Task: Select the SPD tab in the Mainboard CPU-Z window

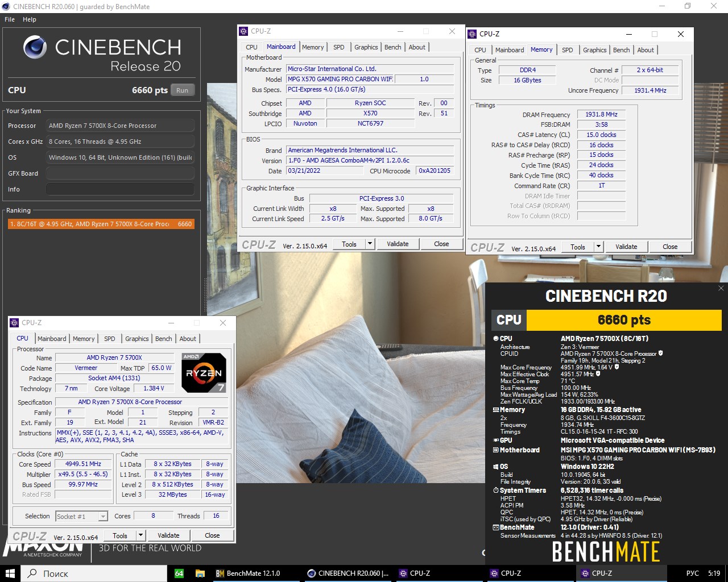Action: click(x=339, y=47)
